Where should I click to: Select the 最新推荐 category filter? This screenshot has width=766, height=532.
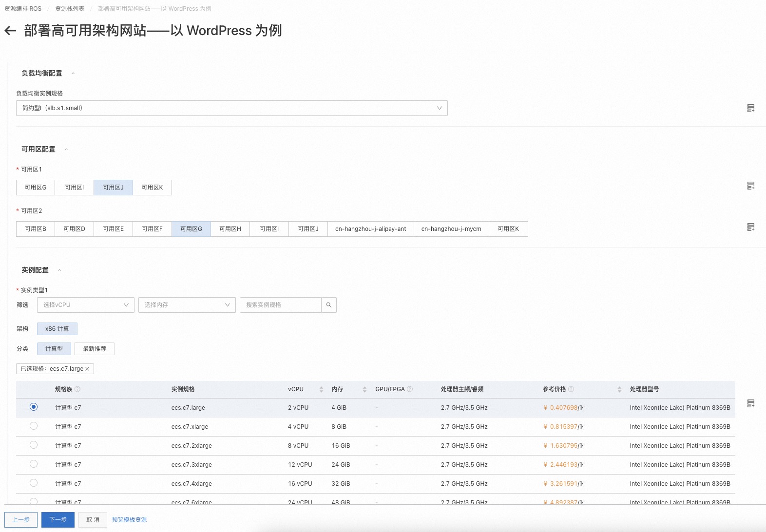(x=95, y=349)
